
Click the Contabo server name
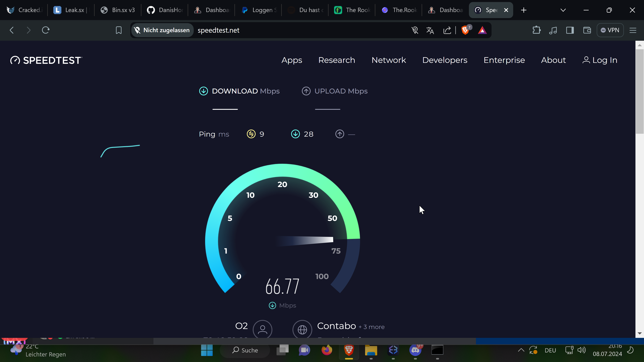[336, 326]
